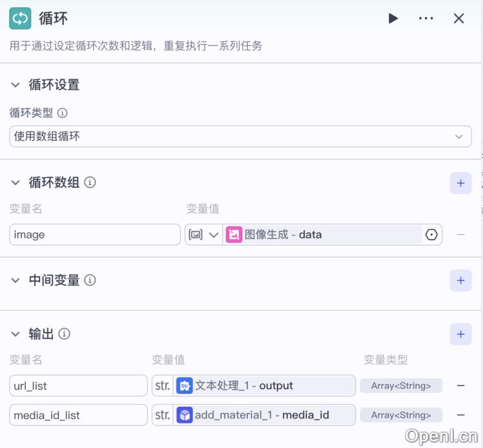This screenshot has height=448, width=483.
Task: Open variable type dropdown for image row
Action: [214, 235]
